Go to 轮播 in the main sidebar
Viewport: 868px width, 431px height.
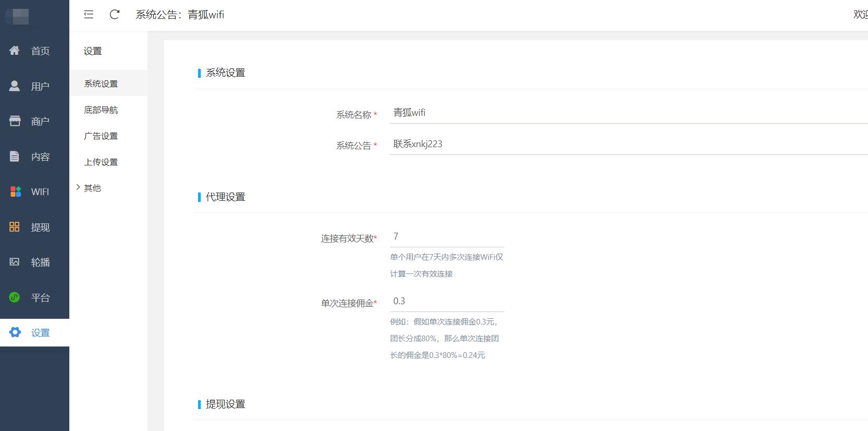pos(34,262)
